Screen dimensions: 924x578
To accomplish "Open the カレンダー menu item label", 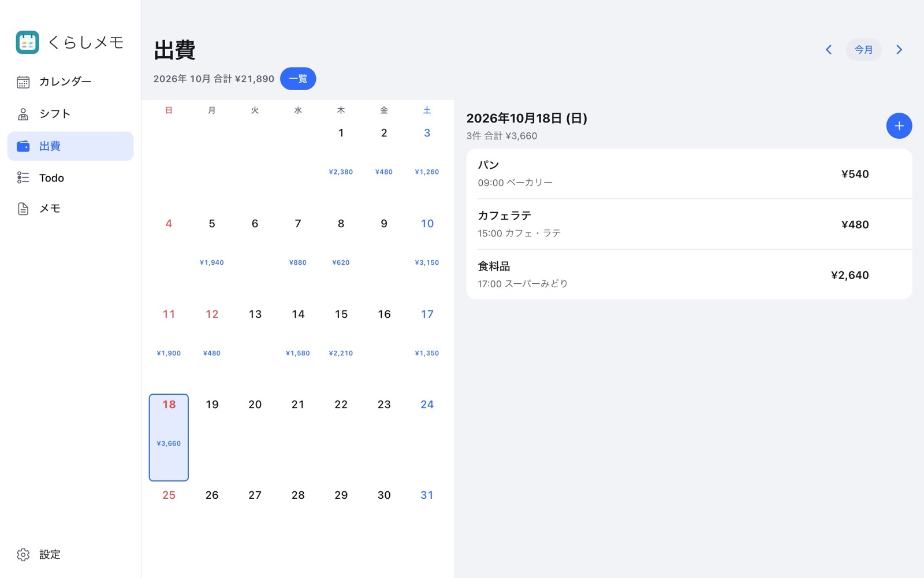I will click(x=65, y=81).
